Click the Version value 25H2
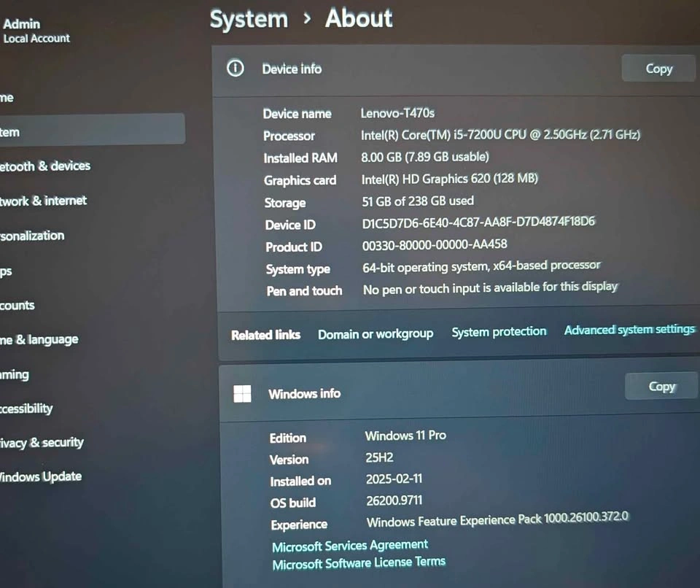Screen dimensions: 700x588 coord(379,457)
